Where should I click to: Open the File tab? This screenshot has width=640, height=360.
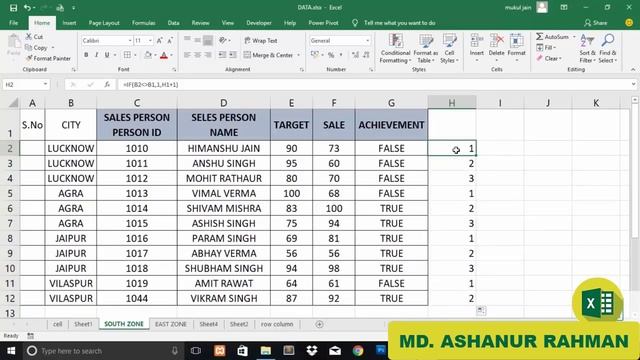pos(13,23)
